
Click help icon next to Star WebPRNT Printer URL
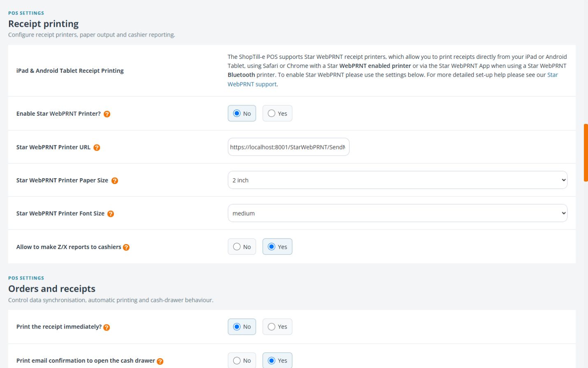click(97, 147)
